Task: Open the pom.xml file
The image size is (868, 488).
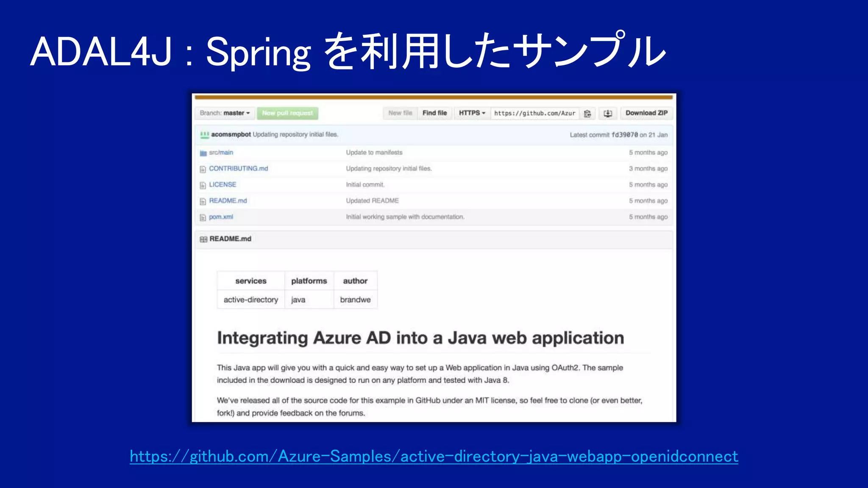Action: pos(221,217)
